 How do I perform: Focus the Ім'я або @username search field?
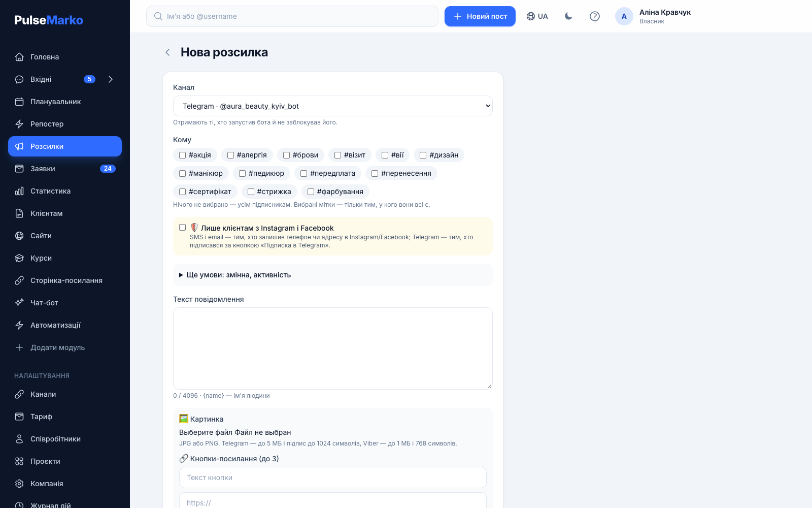pos(292,16)
